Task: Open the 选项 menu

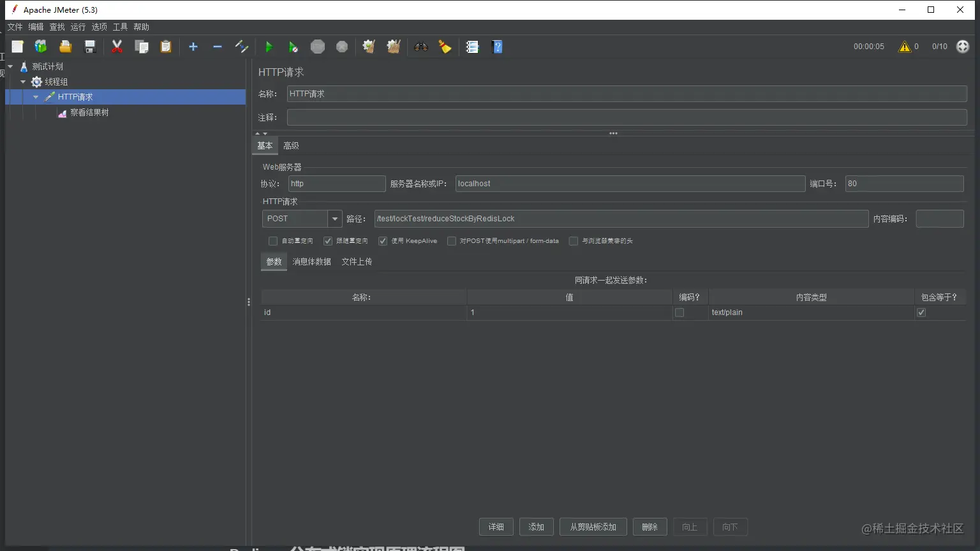Action: coord(100,27)
